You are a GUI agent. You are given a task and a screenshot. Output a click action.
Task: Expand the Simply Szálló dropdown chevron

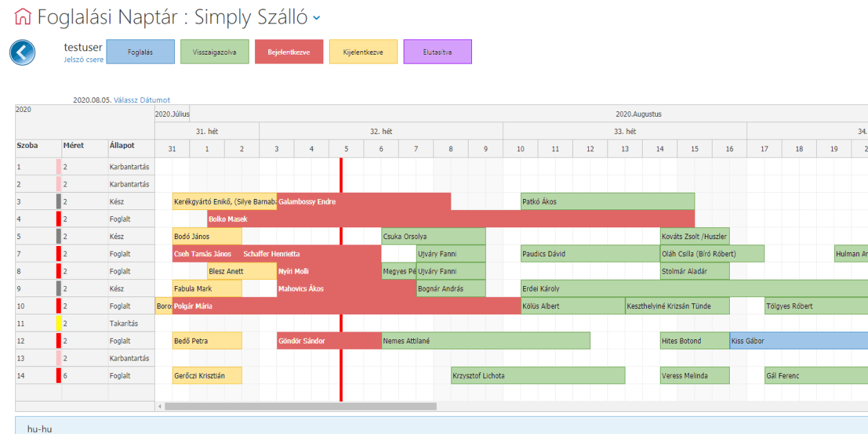(x=317, y=18)
